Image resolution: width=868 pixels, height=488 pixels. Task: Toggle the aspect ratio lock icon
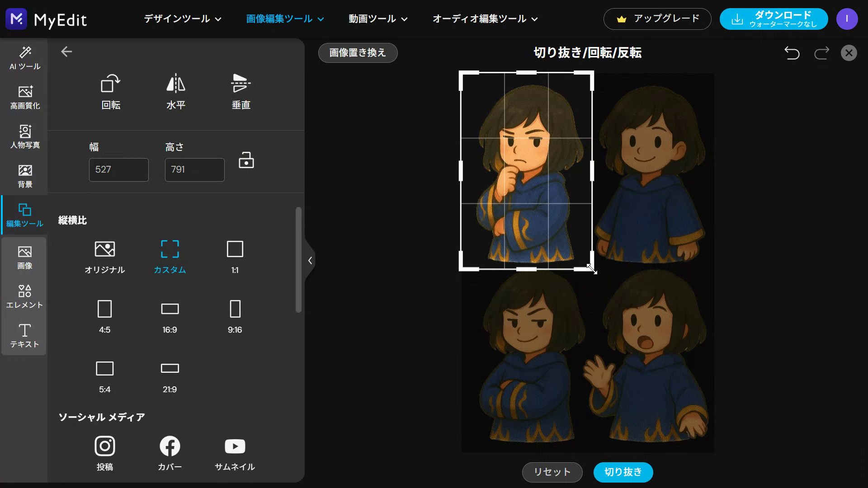[246, 160]
